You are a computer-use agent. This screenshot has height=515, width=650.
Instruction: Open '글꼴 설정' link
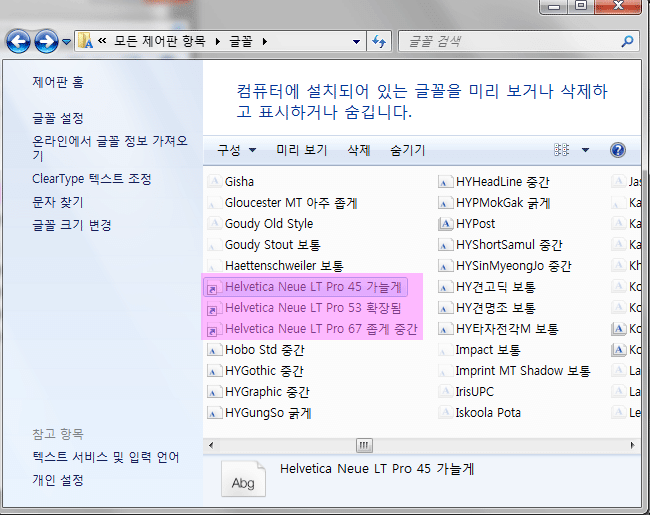(58, 118)
